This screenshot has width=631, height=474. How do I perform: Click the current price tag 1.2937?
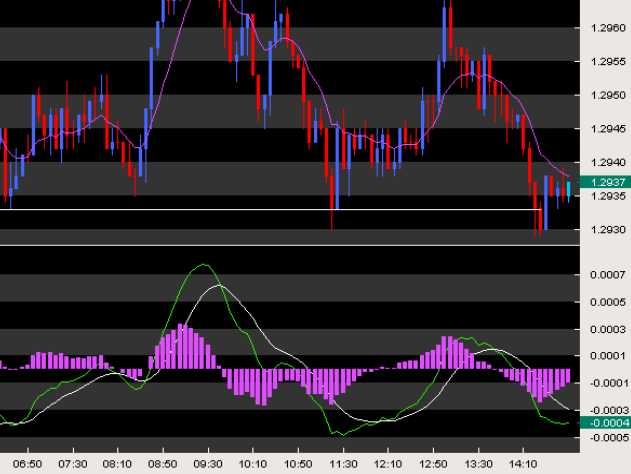tap(605, 182)
